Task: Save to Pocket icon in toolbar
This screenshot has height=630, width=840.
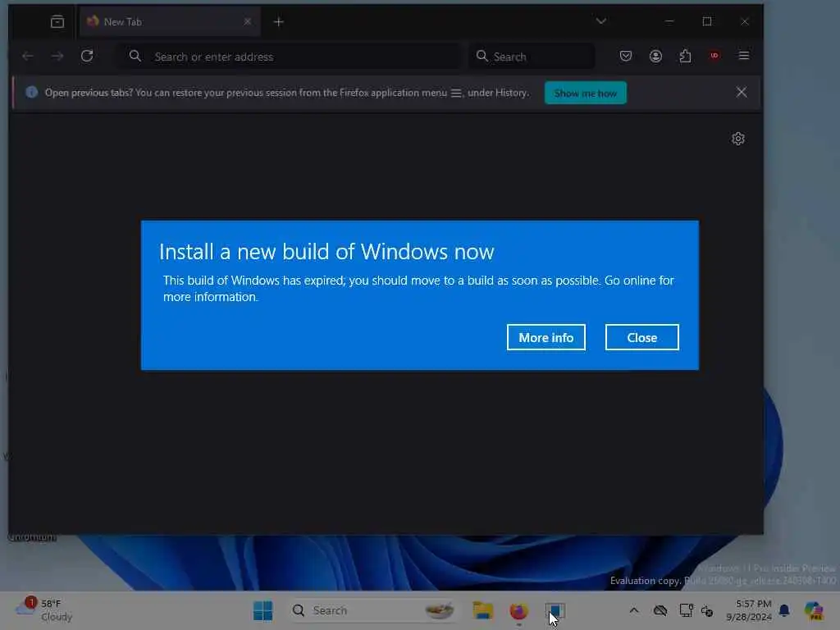Action: pos(626,56)
